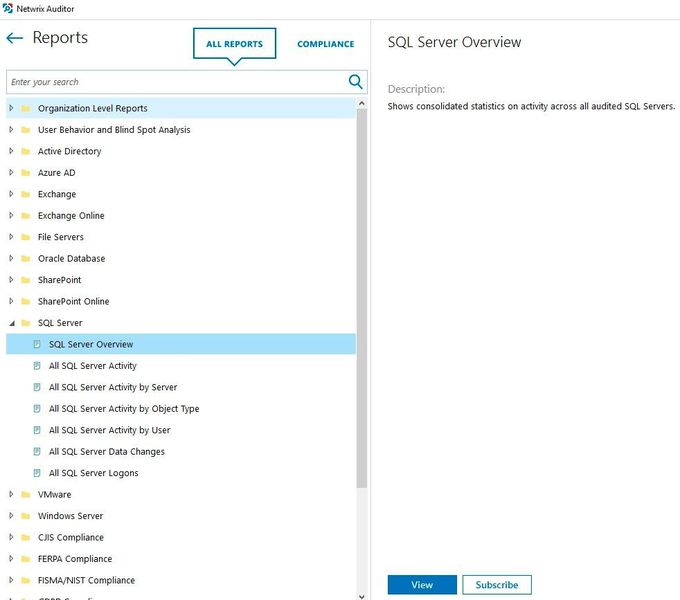Expand the Exchange Online tree node
The image size is (680, 600).
click(x=11, y=215)
